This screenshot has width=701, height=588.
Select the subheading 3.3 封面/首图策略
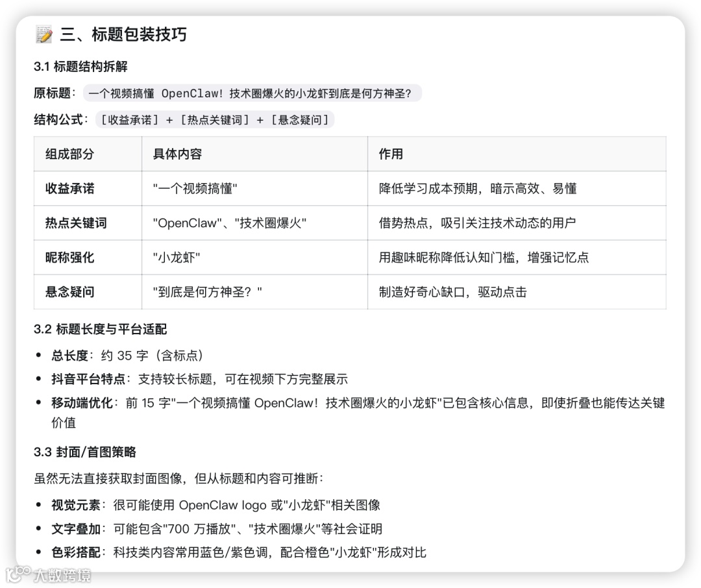[85, 452]
